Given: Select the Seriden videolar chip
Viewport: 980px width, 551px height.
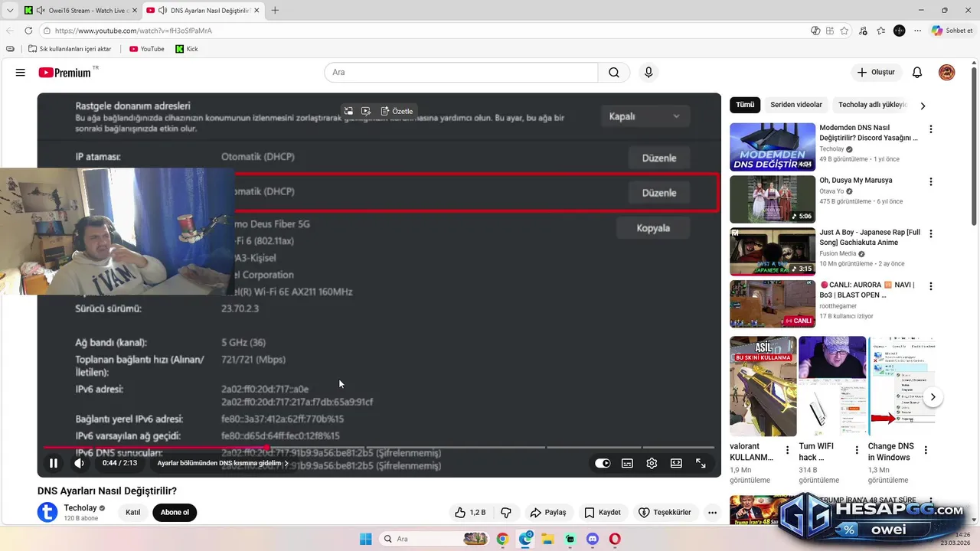Looking at the screenshot, I should pos(796,105).
